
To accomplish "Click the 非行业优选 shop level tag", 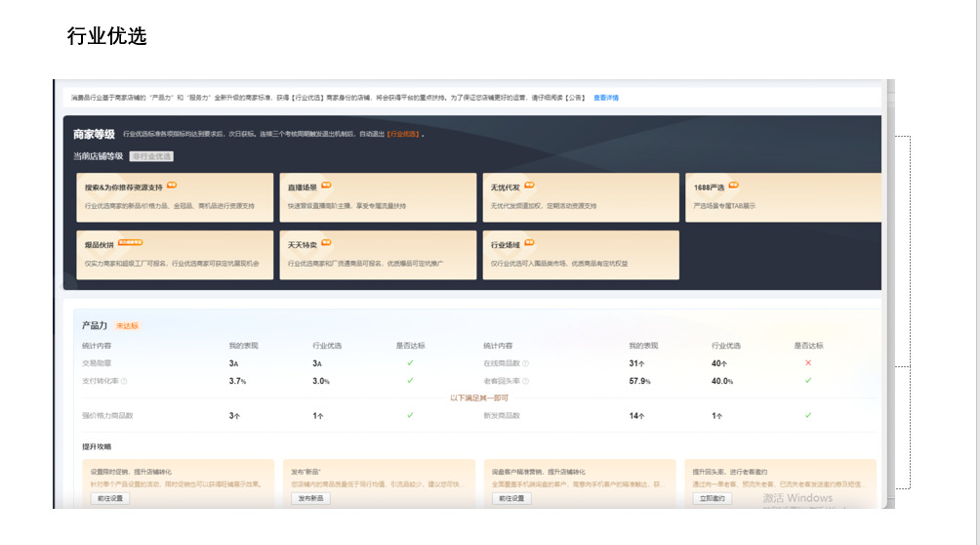I will point(151,156).
